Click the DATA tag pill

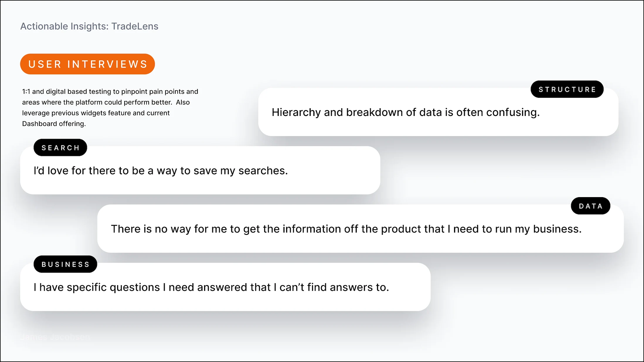click(x=591, y=206)
